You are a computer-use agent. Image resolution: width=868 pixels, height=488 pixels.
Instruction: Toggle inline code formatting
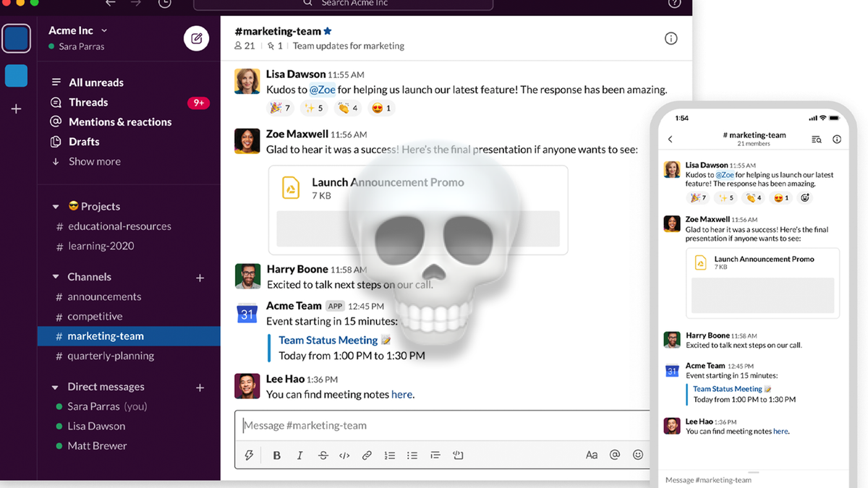point(344,455)
